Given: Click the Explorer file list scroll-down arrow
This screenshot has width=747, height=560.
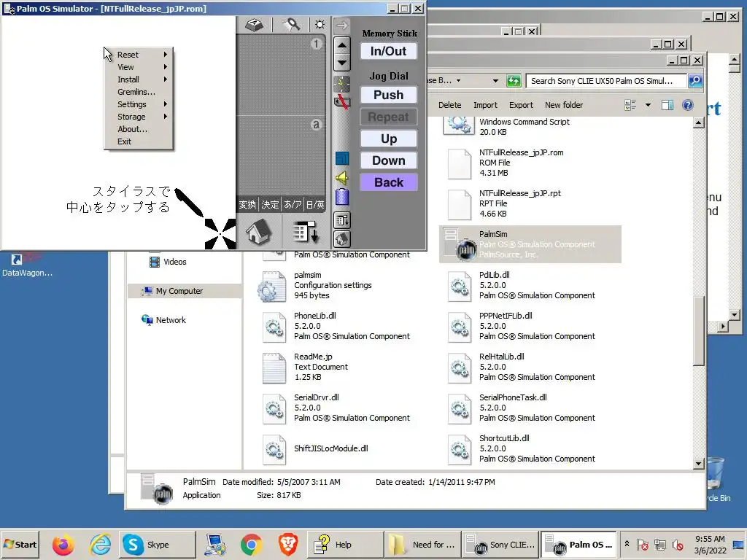Looking at the screenshot, I should click(x=698, y=463).
